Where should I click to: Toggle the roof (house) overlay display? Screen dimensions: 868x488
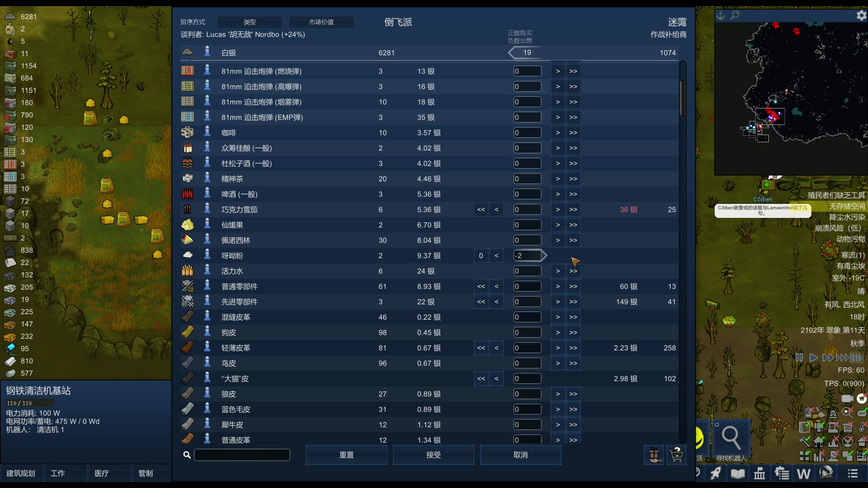(862, 442)
